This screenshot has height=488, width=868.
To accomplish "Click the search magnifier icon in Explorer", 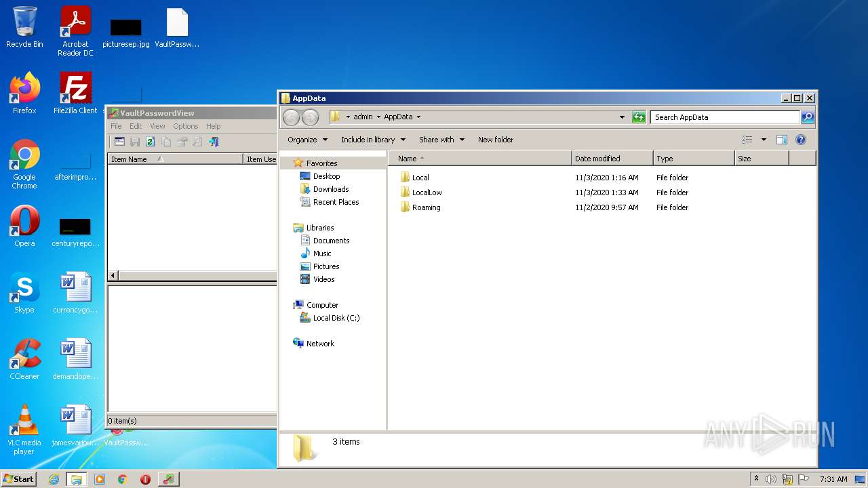I will click(x=807, y=117).
